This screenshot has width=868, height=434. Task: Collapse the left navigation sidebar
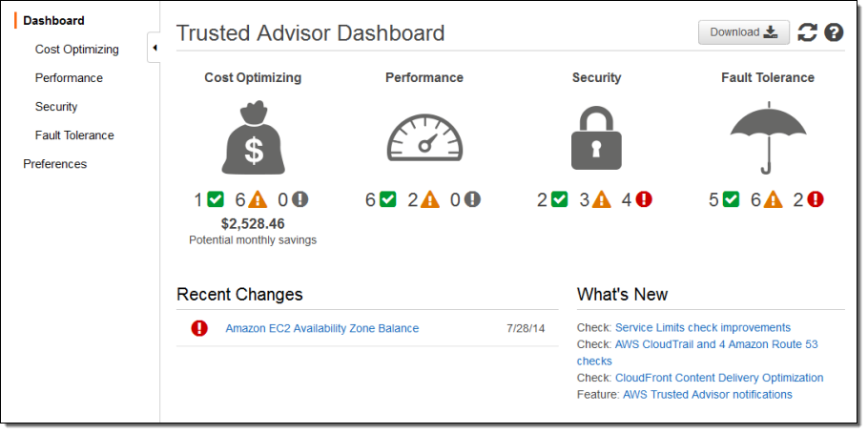pyautogui.click(x=154, y=49)
